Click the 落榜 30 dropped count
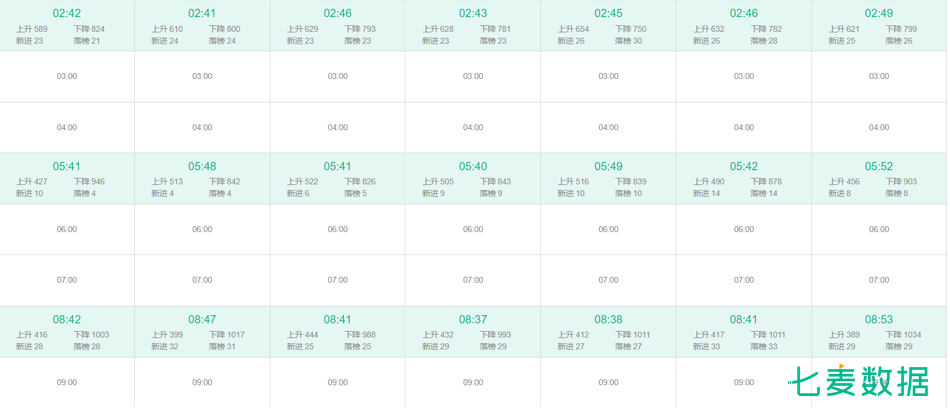This screenshot has height=410, width=950. click(628, 41)
